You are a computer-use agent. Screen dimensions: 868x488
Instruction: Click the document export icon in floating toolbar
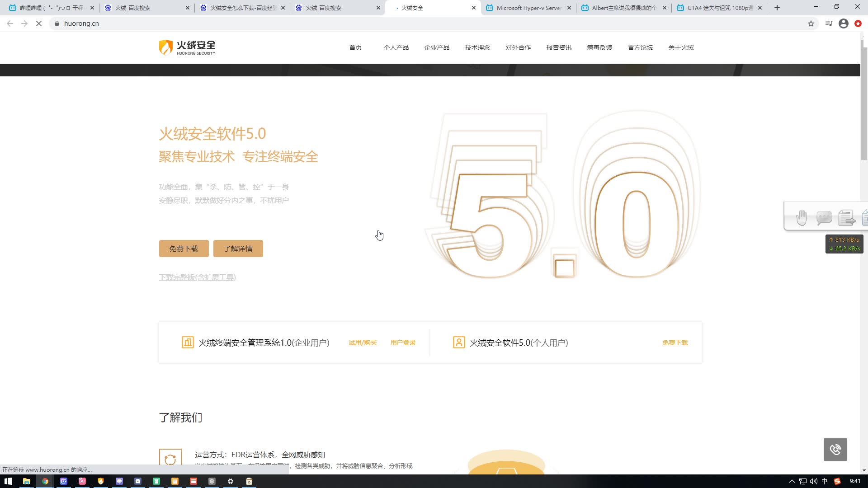[847, 218]
